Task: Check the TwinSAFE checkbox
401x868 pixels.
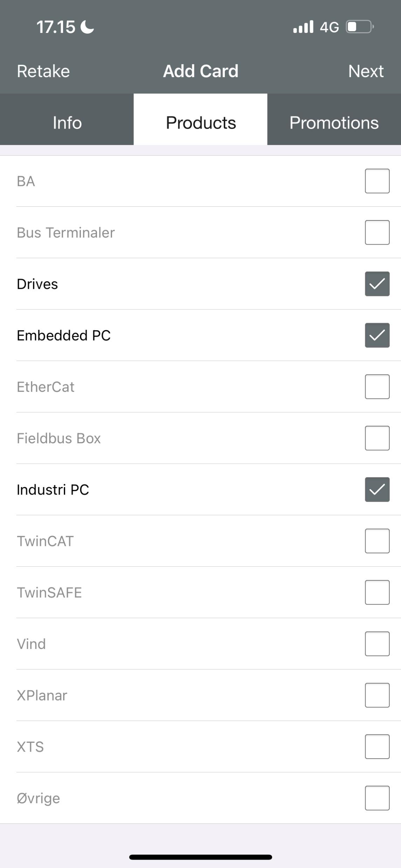Action: (377, 592)
